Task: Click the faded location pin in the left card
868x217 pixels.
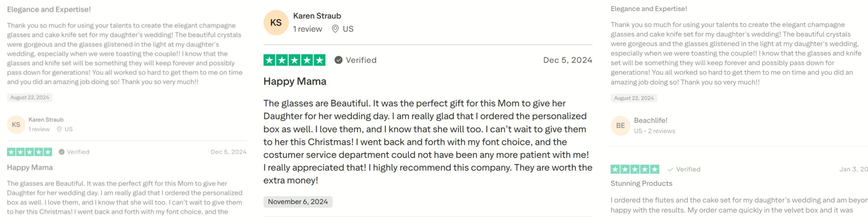Action: pyautogui.click(x=59, y=129)
